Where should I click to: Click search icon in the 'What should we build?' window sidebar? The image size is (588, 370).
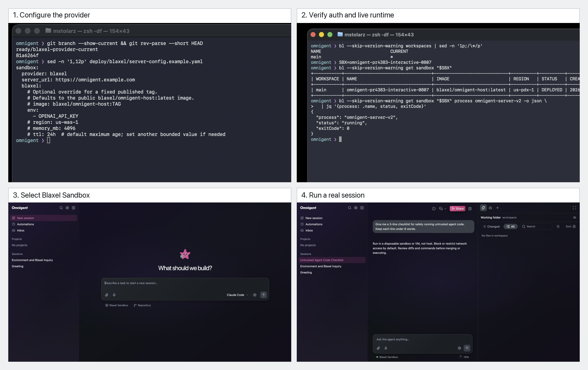tap(61, 208)
